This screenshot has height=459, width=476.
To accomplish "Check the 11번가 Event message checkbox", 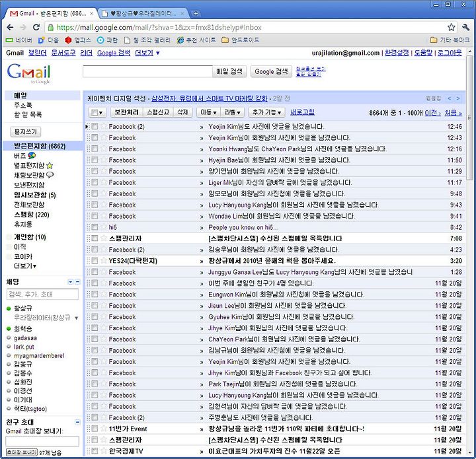I will [95, 429].
